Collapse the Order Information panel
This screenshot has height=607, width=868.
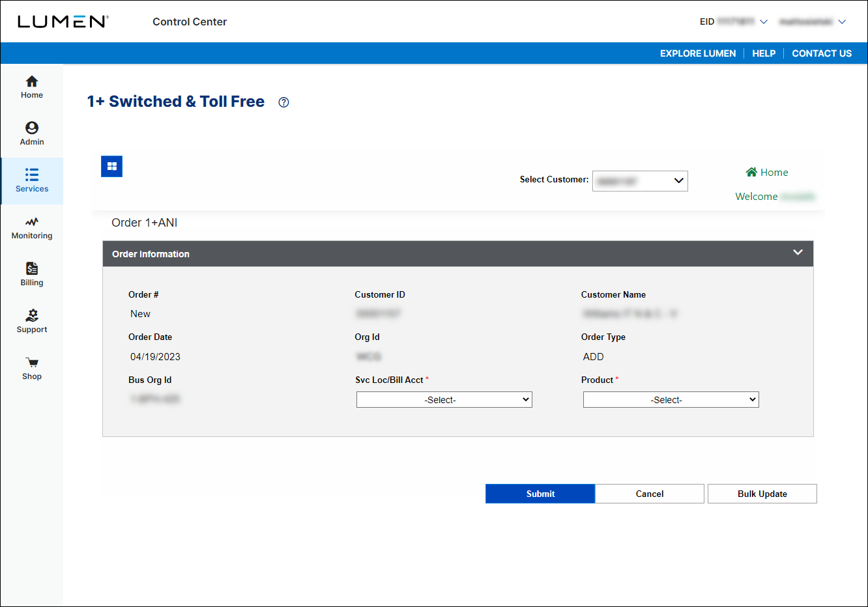coord(798,253)
